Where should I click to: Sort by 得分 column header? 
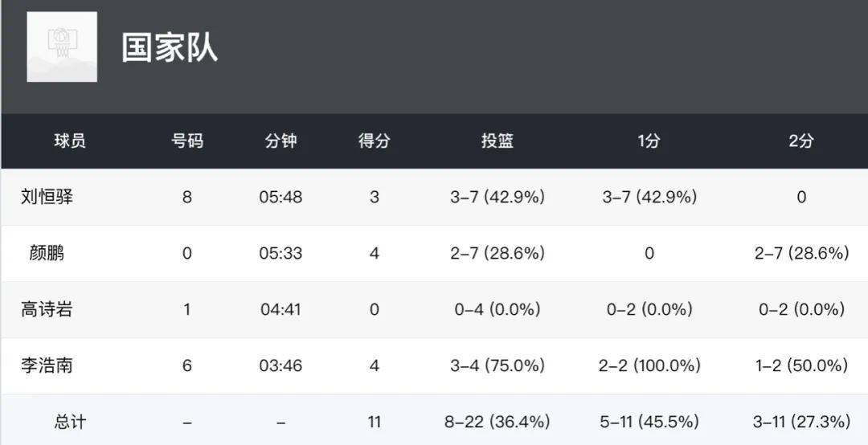click(x=375, y=141)
